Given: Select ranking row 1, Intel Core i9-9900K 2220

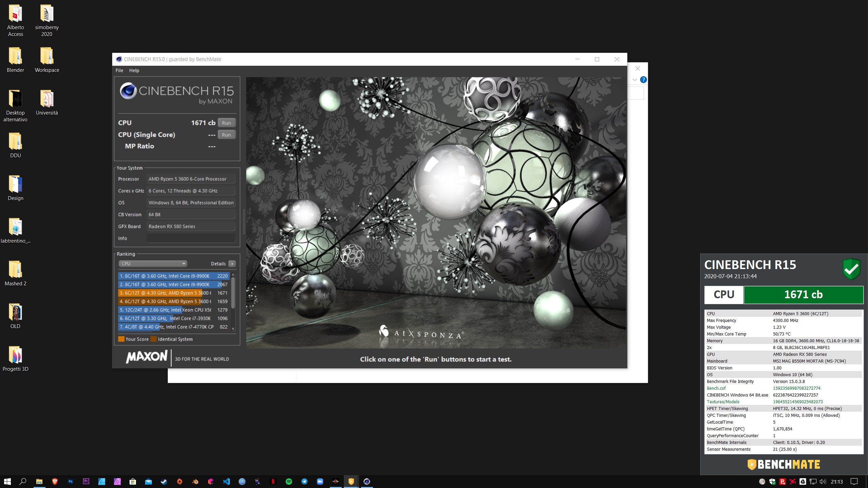Looking at the screenshot, I should (174, 276).
